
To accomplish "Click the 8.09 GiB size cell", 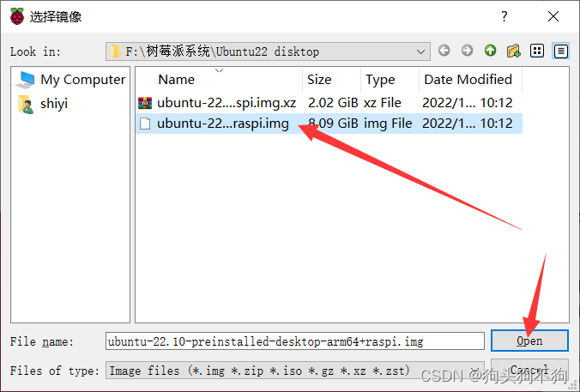I will click(x=333, y=124).
